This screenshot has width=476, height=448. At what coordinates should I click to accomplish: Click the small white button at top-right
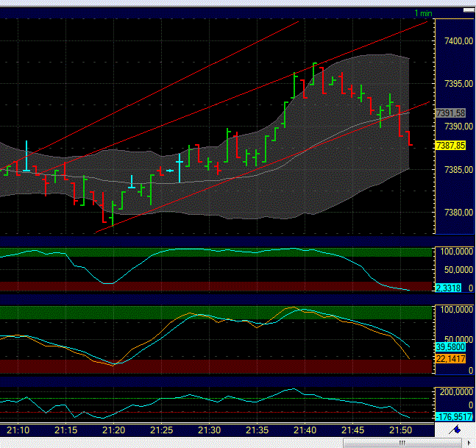tap(469, 10)
